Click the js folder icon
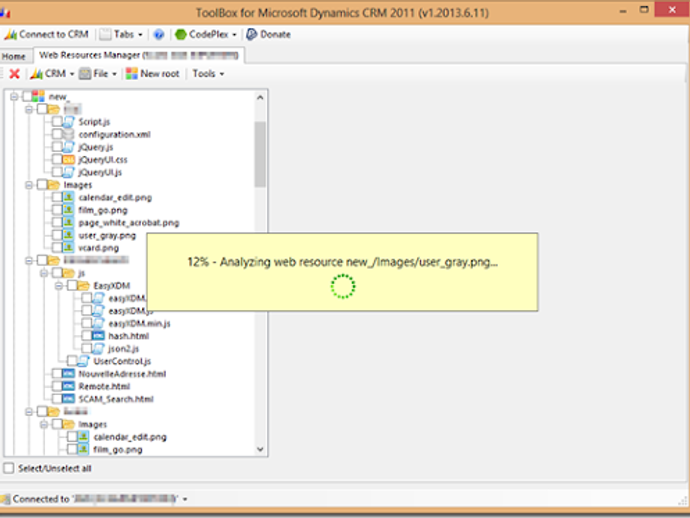 pos(69,273)
